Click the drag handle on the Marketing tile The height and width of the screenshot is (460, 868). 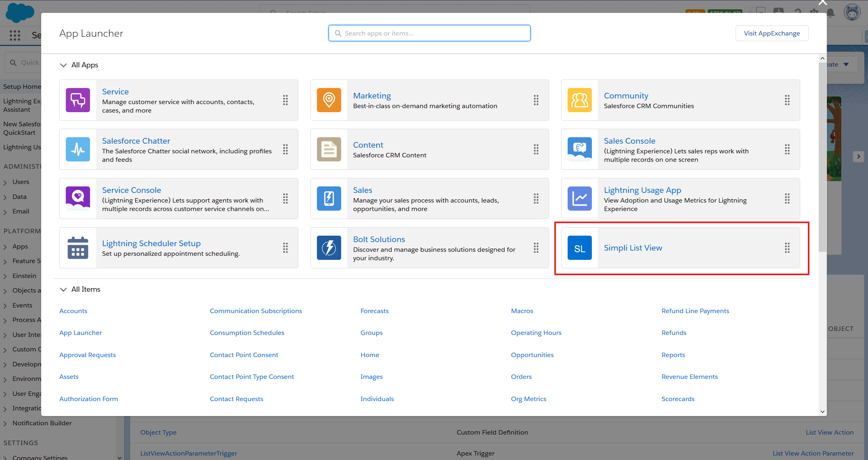[536, 100]
